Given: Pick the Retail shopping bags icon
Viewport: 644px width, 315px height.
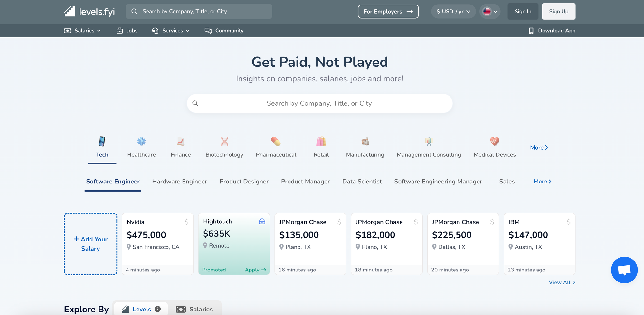Looking at the screenshot, I should point(321,142).
